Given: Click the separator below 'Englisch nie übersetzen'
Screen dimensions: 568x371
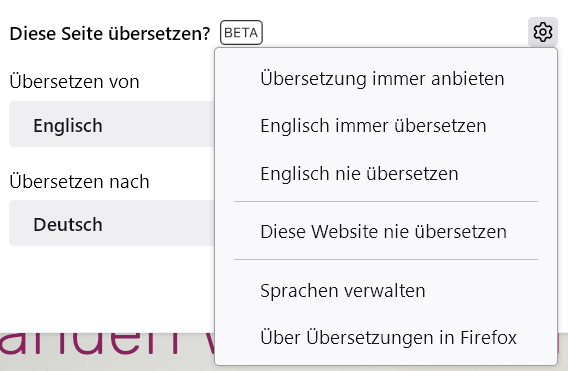Looking at the screenshot, I should tap(386, 201).
